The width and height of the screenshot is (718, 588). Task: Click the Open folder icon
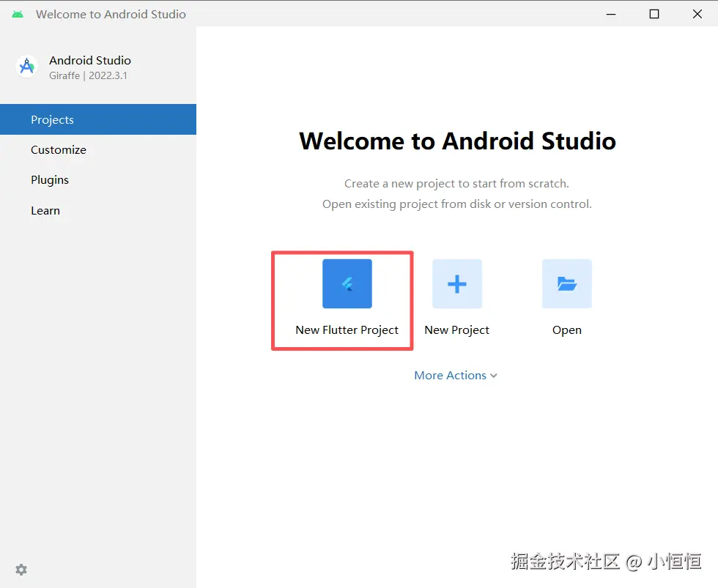(x=567, y=283)
